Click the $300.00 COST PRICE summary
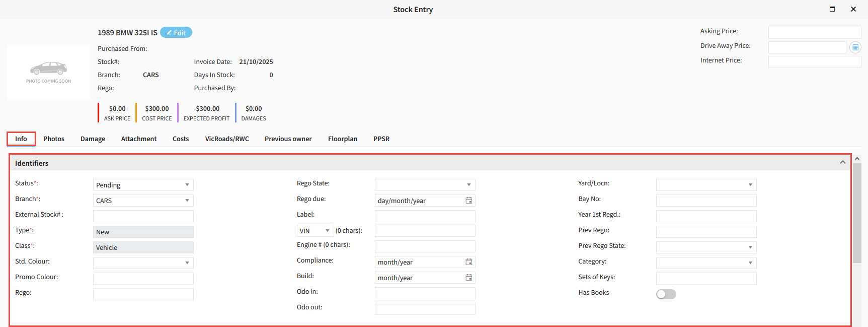The height and width of the screenshot is (327, 868). tap(157, 113)
